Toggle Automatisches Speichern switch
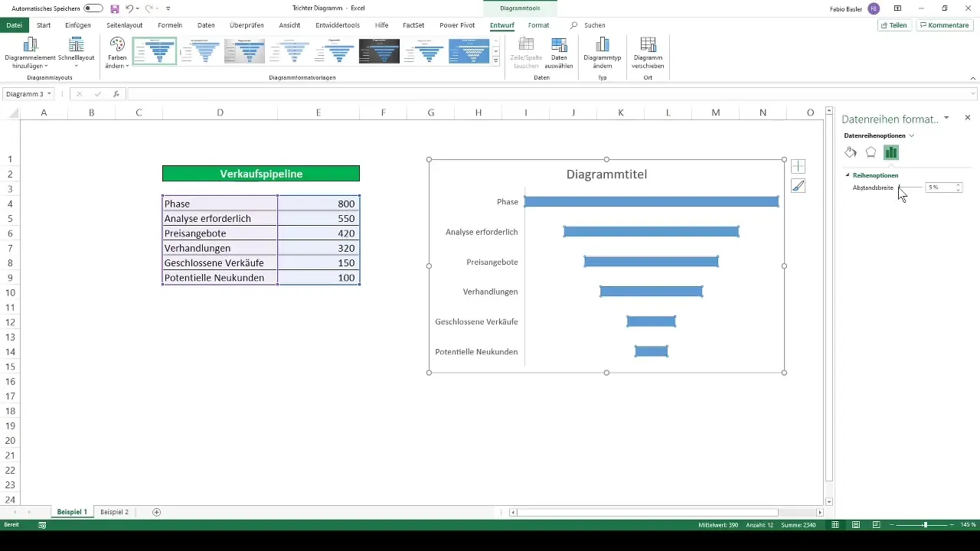Viewport: 980px width, 551px height. (93, 8)
